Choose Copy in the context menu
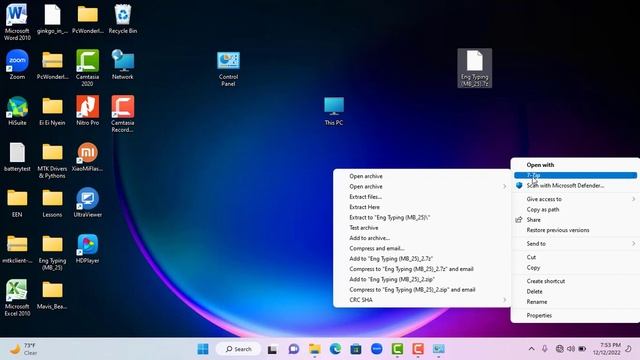The image size is (640, 360). point(575,268)
